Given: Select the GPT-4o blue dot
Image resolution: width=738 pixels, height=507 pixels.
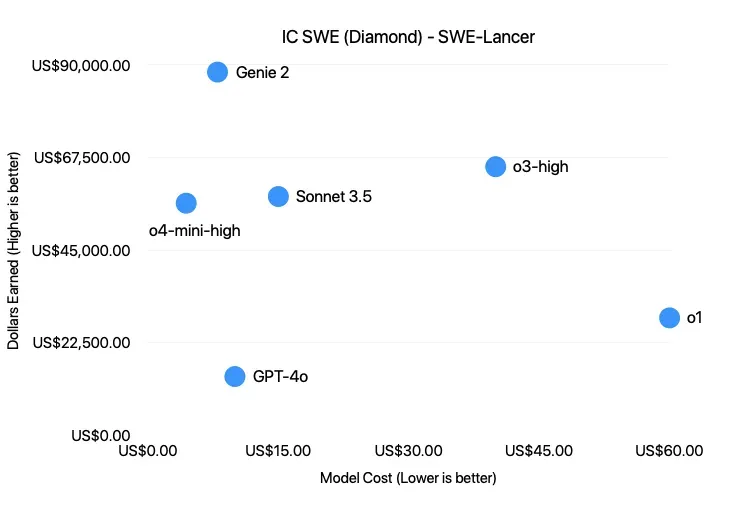Looking at the screenshot, I should tap(235, 377).
